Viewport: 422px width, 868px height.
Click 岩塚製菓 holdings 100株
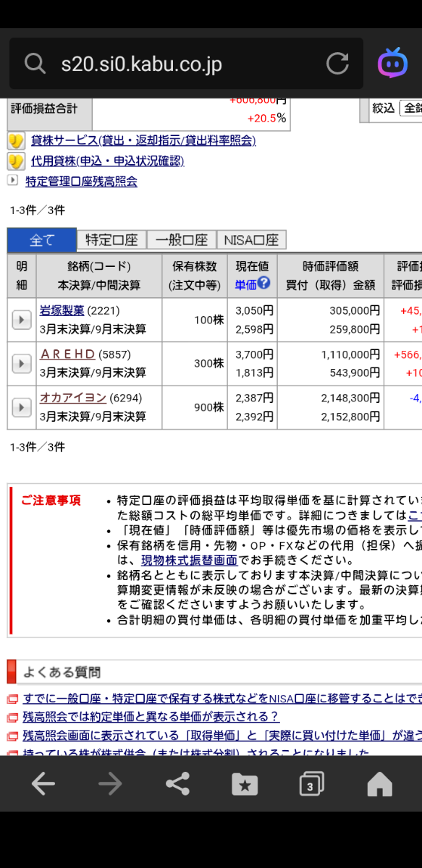click(208, 320)
